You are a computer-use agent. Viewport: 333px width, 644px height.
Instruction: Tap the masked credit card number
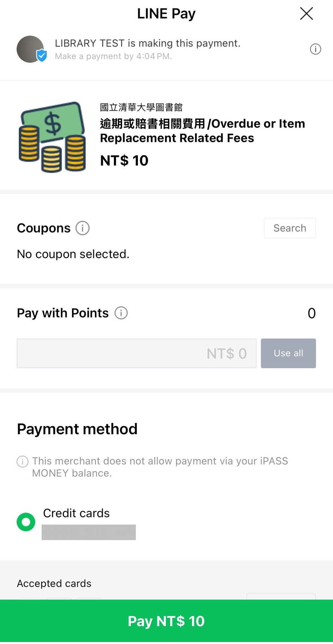pos(89,532)
